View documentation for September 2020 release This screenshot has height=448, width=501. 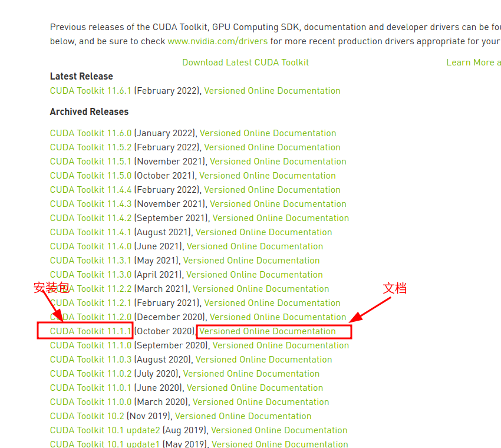pos(281,345)
